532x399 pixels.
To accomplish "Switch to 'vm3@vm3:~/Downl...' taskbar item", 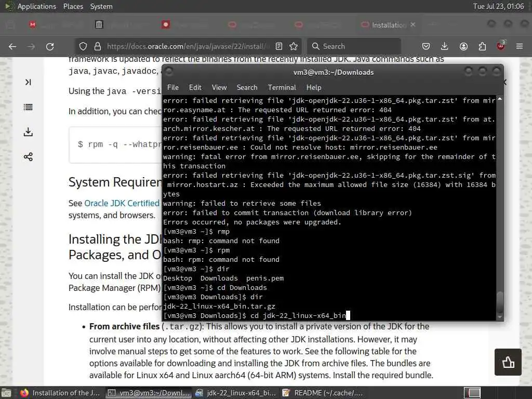I will click(x=149, y=393).
